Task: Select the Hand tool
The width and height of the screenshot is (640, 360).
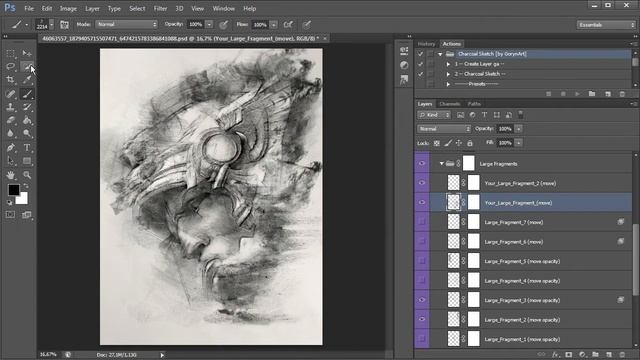Action: 10,175
